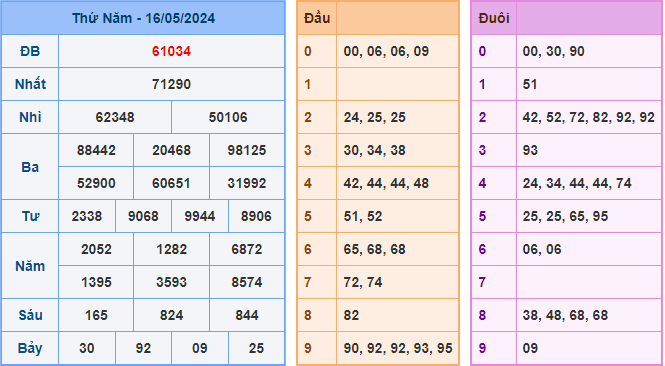Image resolution: width=665 pixels, height=366 pixels.
Task: Click Đuôi row value 09
Action: pos(530,349)
